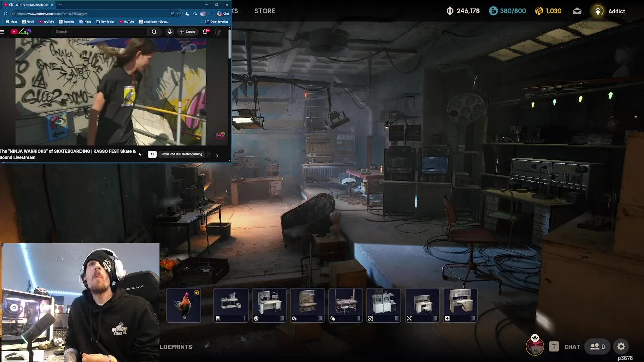Open the game settings gear
This screenshot has height=362, width=644.
click(621, 347)
